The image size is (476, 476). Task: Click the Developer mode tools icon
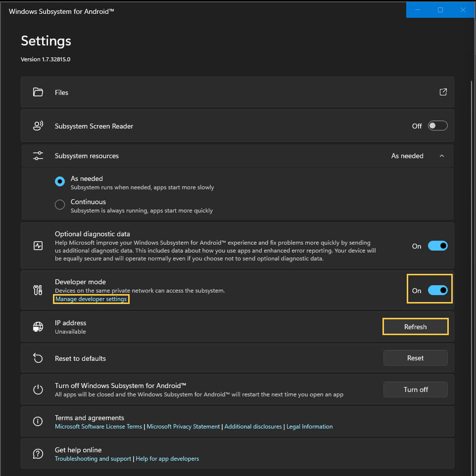38,290
